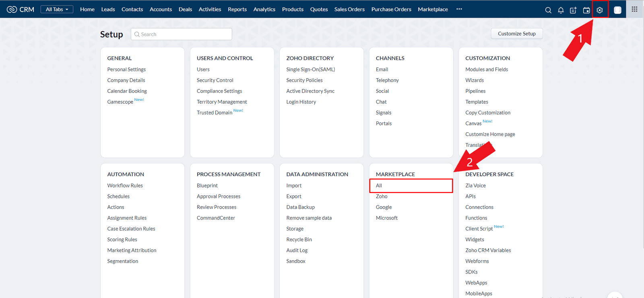644x298 pixels.
Task: Switch to the Accounts tab
Action: coord(161,9)
